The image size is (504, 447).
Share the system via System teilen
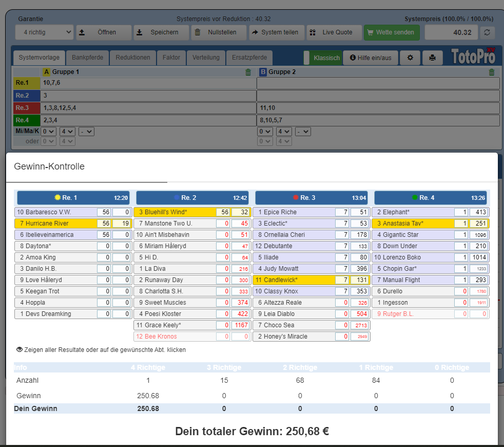(277, 32)
